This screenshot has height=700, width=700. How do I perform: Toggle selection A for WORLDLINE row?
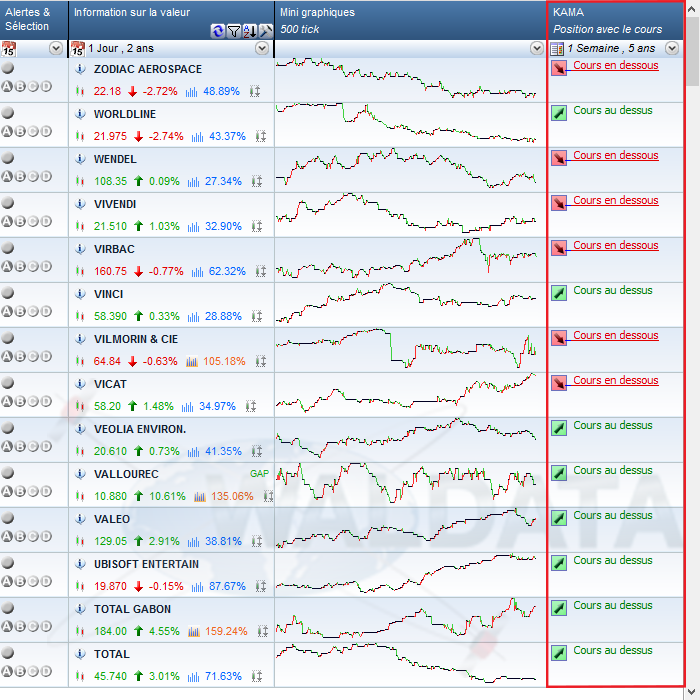click(7, 131)
